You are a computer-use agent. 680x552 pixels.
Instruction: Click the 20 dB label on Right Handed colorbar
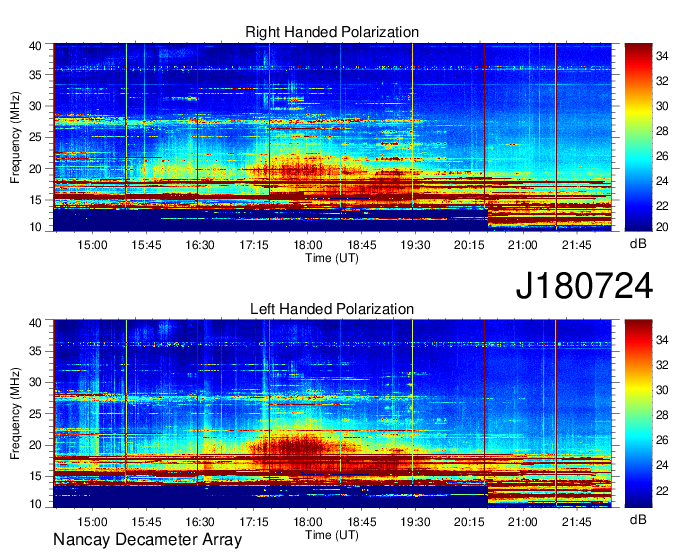click(662, 227)
